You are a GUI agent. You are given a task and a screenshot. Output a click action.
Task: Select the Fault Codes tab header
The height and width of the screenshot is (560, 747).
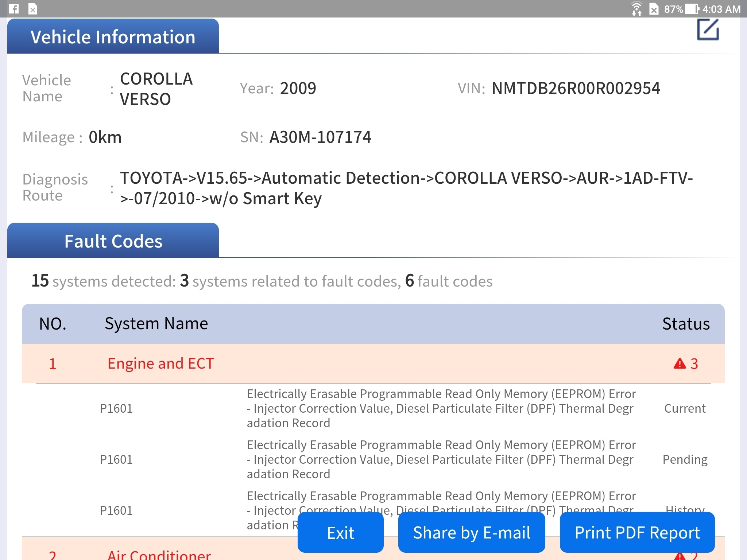pos(113,241)
